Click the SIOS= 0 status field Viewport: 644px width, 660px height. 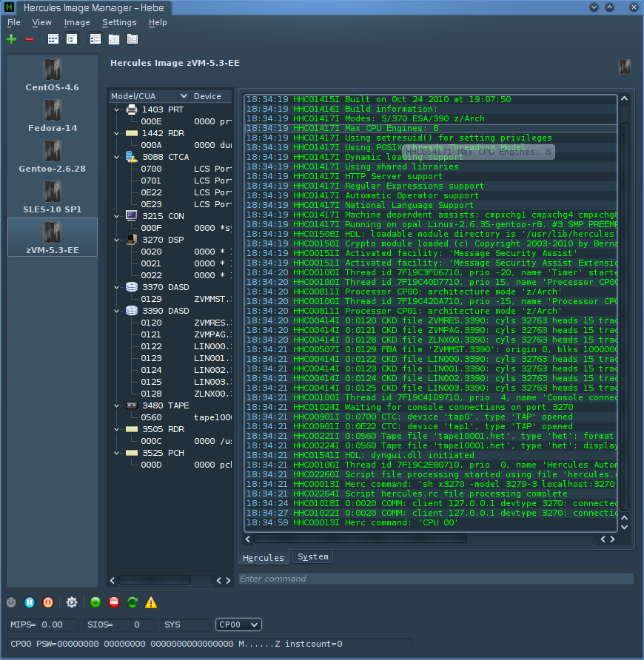pos(120,624)
